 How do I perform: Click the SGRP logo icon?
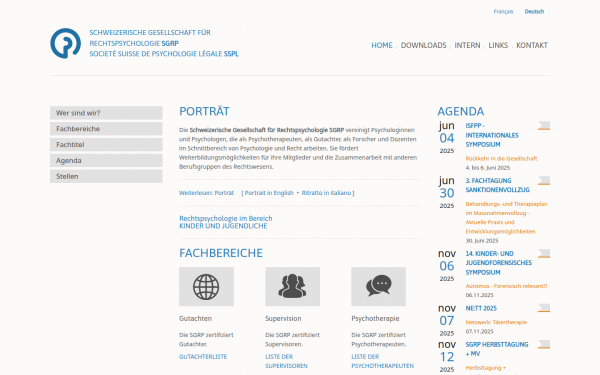(65, 43)
